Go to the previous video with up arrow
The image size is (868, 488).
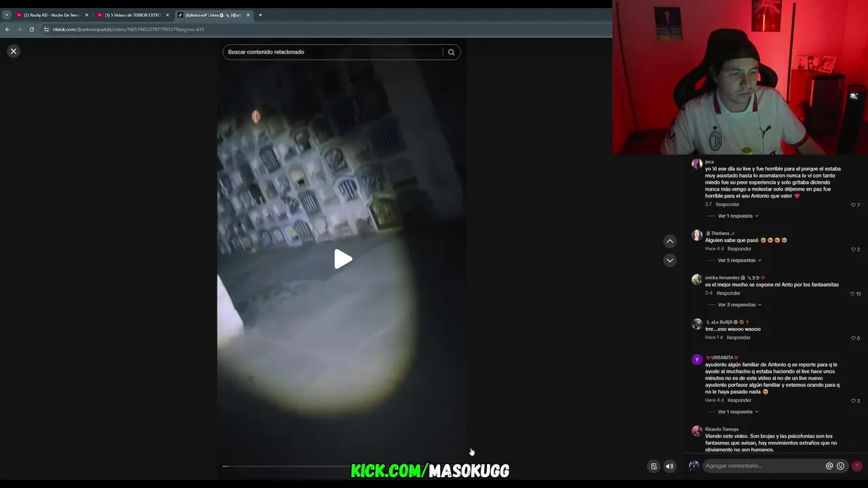670,241
